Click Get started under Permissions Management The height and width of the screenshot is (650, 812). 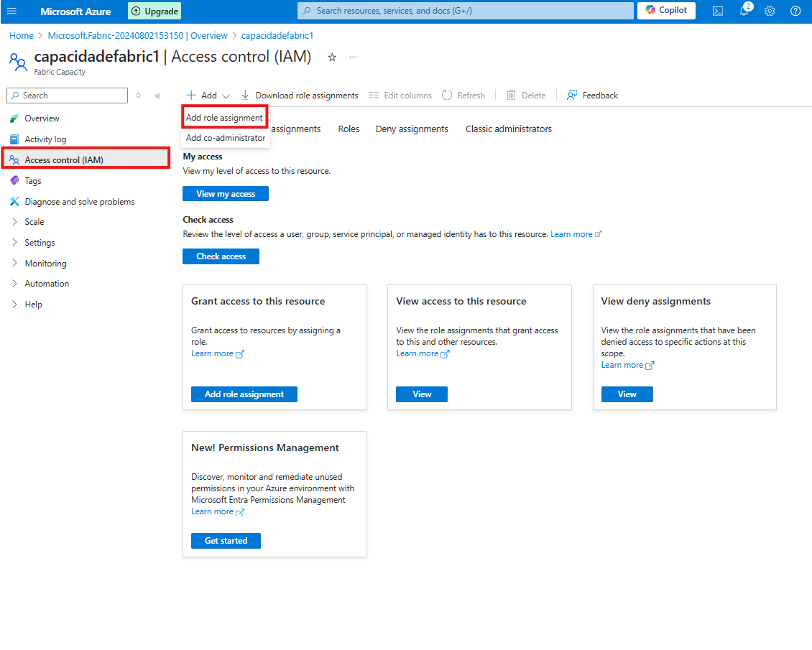(226, 541)
